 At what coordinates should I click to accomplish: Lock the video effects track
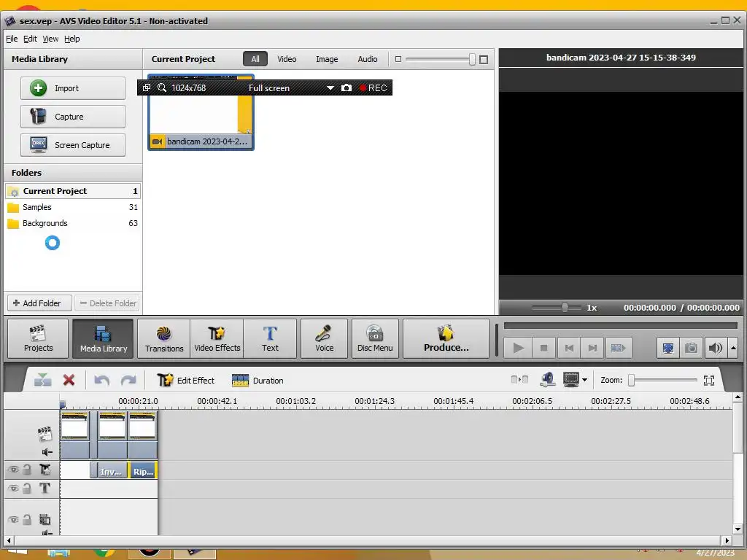pyautogui.click(x=27, y=470)
